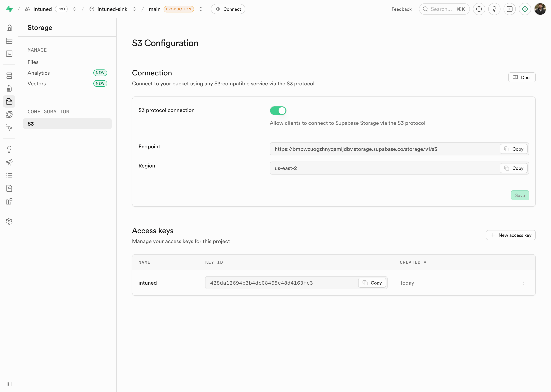Click the KEY ID column header
551x392 pixels.
click(214, 262)
